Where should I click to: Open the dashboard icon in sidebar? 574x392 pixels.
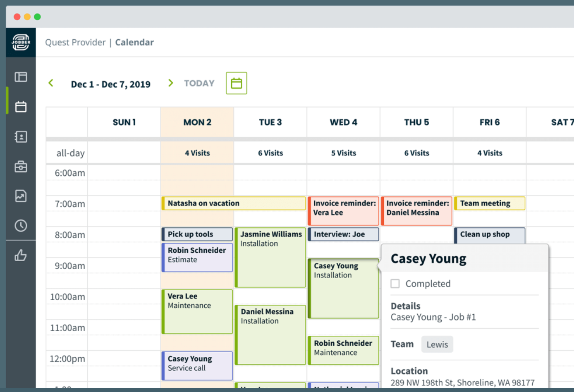[x=21, y=77]
